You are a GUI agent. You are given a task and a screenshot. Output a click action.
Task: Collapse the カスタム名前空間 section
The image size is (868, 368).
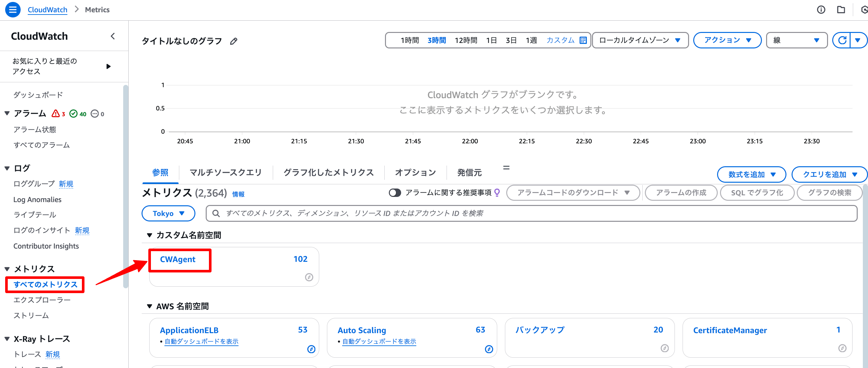[x=150, y=235]
